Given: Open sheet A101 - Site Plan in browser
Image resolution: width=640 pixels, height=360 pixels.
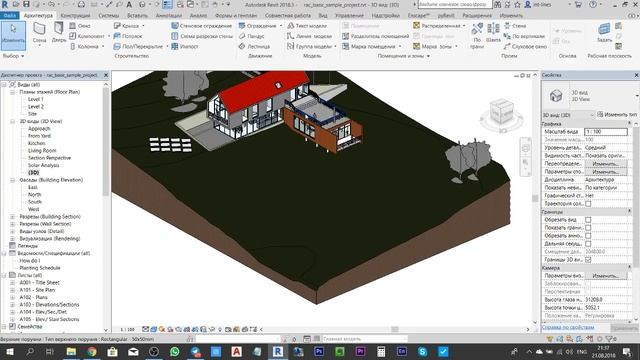Looking at the screenshot, I should (x=37, y=290).
